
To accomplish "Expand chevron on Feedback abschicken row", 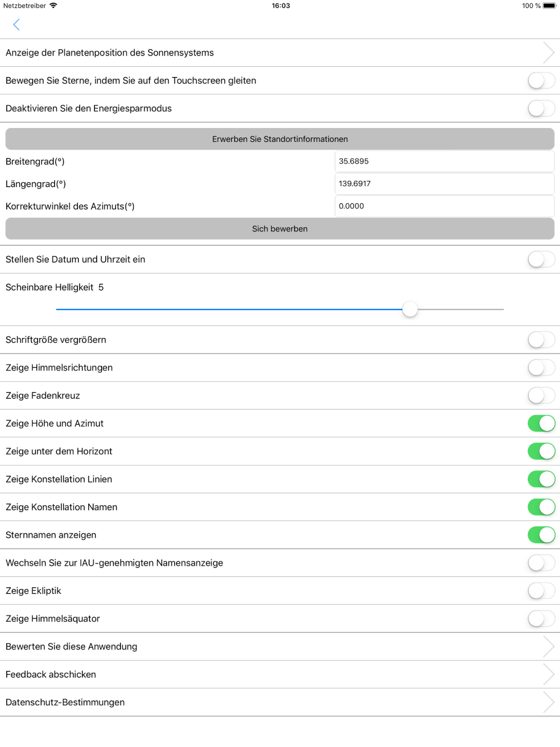I will pos(549,674).
